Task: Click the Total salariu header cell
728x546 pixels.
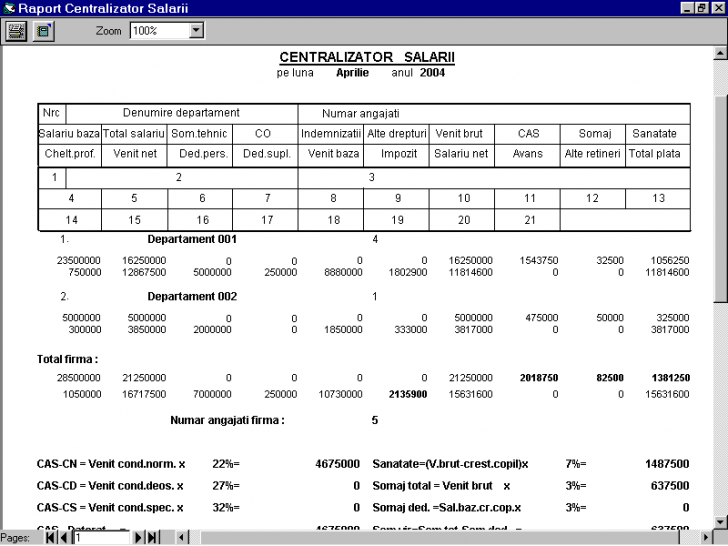Action: coord(134,134)
